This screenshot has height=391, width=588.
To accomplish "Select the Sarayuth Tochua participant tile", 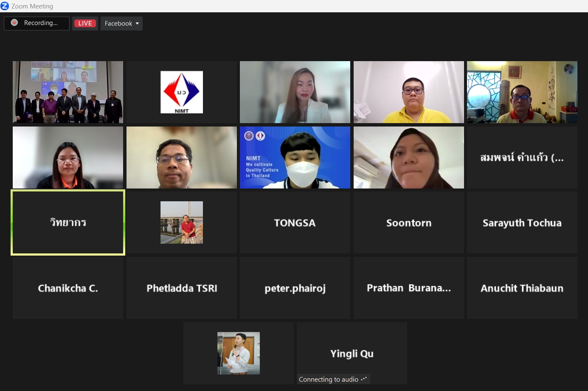I will 522,223.
